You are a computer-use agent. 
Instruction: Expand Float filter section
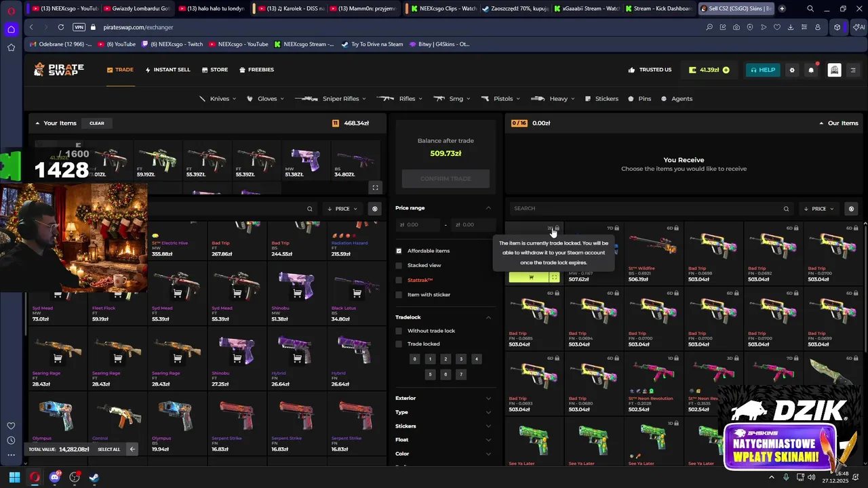click(444, 440)
